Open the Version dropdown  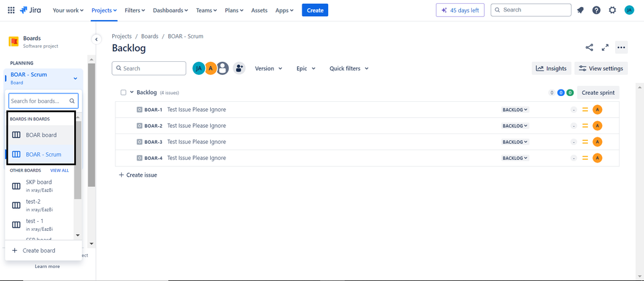click(x=269, y=68)
